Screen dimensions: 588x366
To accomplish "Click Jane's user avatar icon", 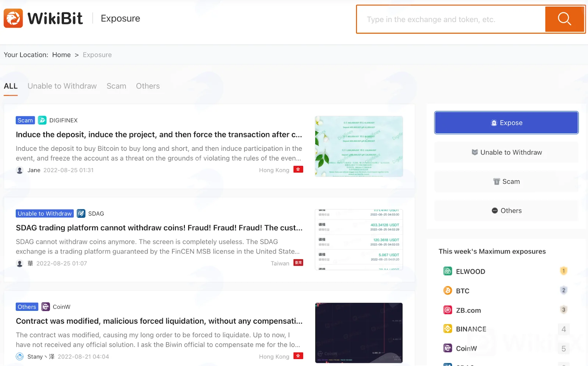I will (x=20, y=170).
